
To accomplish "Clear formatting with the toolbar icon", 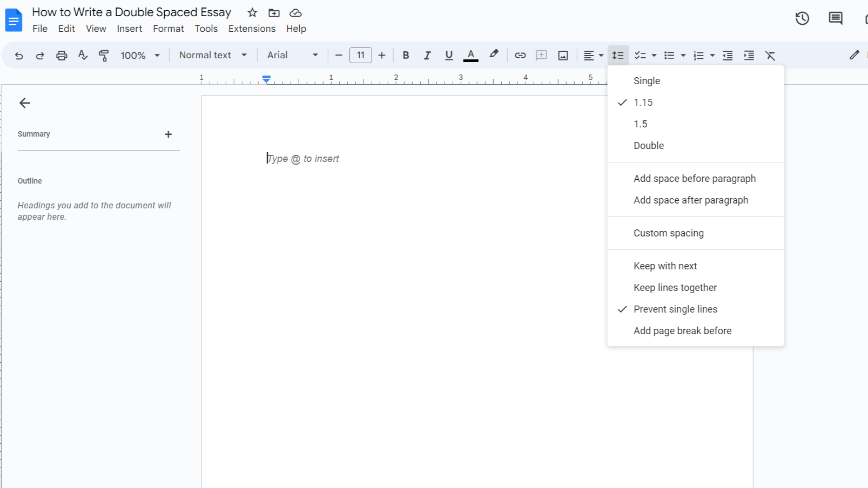I will (771, 55).
